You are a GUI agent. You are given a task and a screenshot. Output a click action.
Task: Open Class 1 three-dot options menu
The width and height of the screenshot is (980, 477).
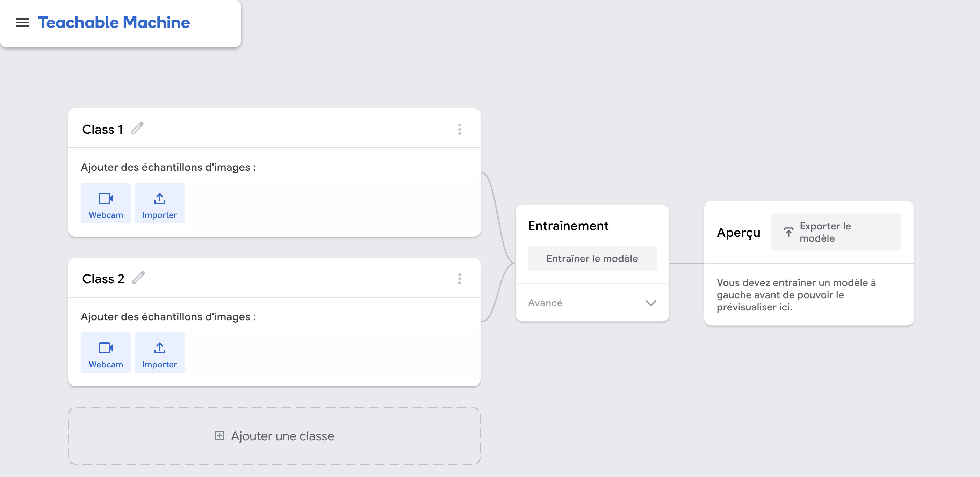point(459,129)
